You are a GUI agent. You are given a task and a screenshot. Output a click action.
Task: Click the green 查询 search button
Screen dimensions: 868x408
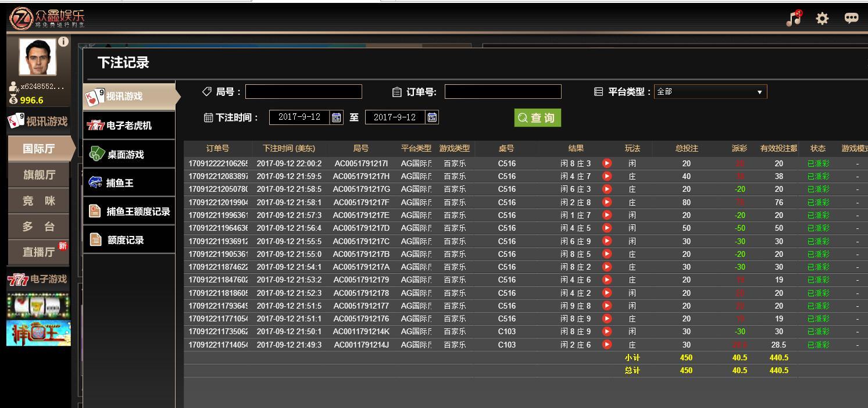click(537, 117)
